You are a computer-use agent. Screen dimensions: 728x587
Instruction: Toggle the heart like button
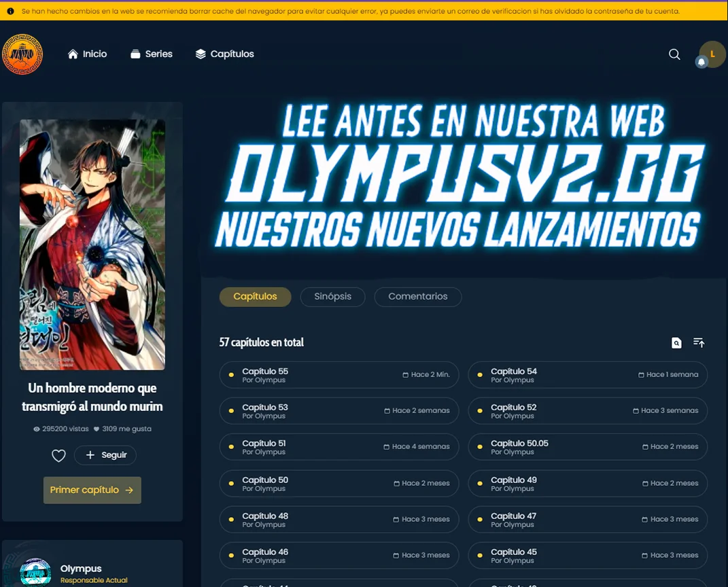[59, 456]
